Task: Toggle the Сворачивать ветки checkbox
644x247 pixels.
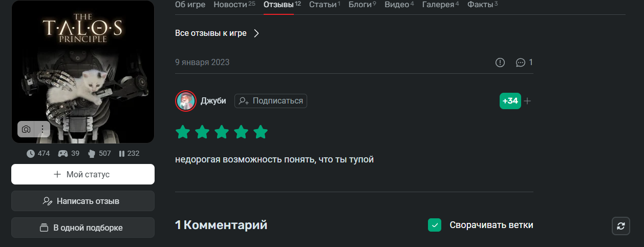Action: (x=435, y=225)
